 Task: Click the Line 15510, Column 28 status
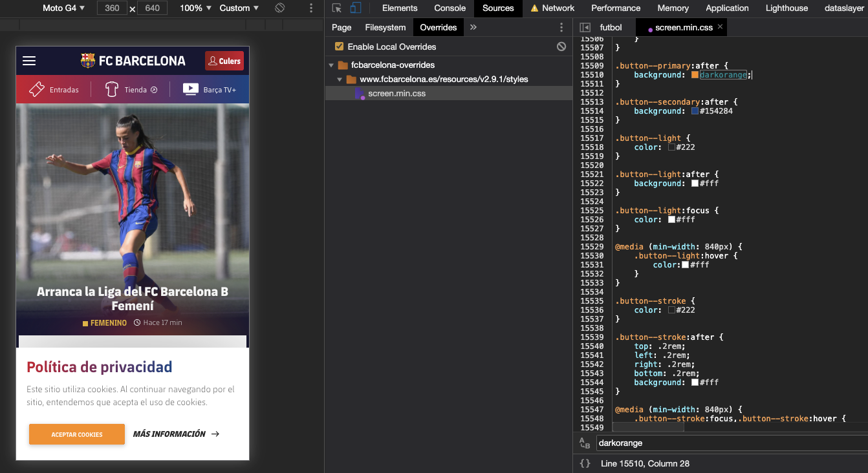pyautogui.click(x=645, y=463)
